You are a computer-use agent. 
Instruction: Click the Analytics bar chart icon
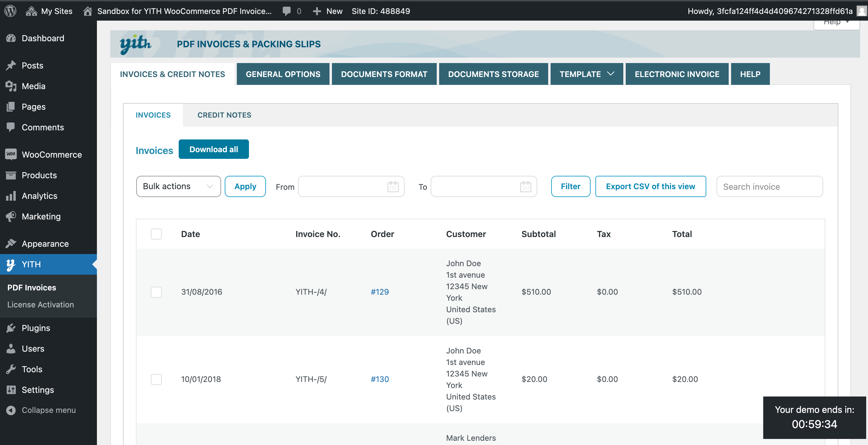point(11,196)
